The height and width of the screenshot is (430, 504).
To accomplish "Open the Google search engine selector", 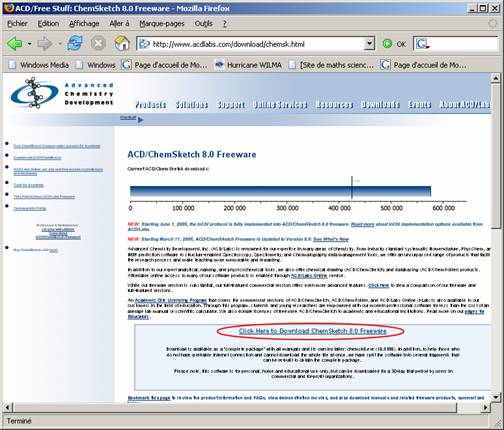I will tap(422, 44).
